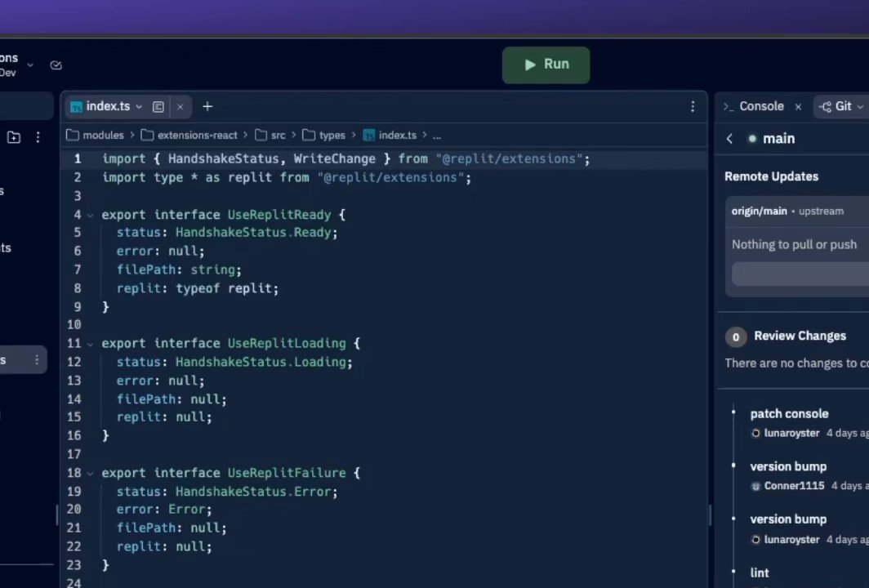The image size is (869, 588).
Task: Click the breadcrumb ellipsis item
Action: click(x=437, y=136)
